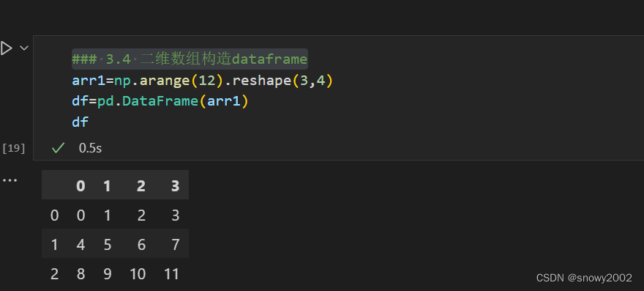Screen dimensions: 644x291
Task: Click the CSDN @snowy2002 watermark
Action: (584, 278)
